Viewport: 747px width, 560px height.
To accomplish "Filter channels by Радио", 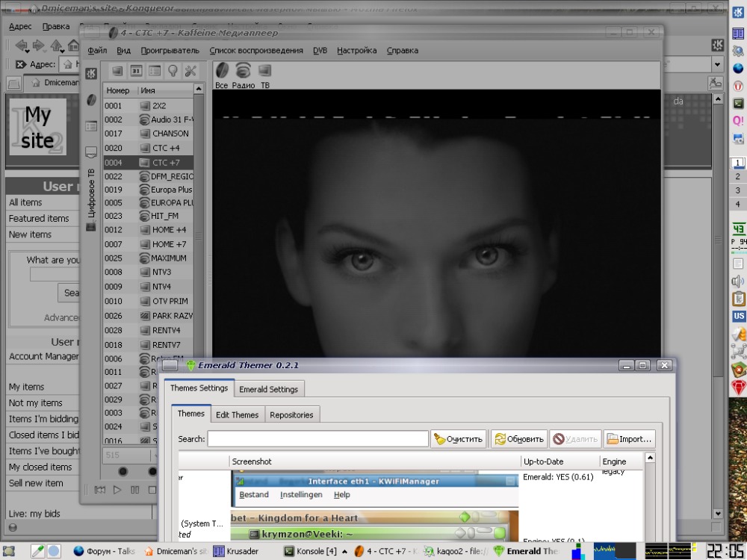I will coord(243,76).
